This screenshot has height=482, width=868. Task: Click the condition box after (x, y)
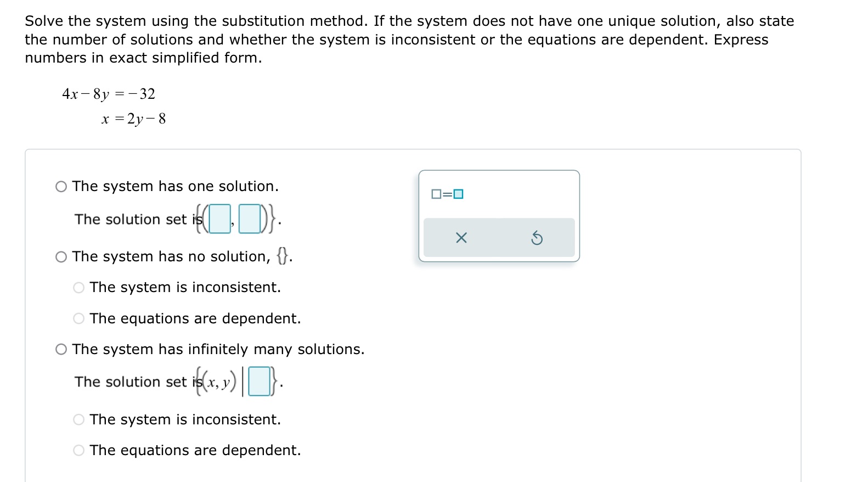pos(259,381)
